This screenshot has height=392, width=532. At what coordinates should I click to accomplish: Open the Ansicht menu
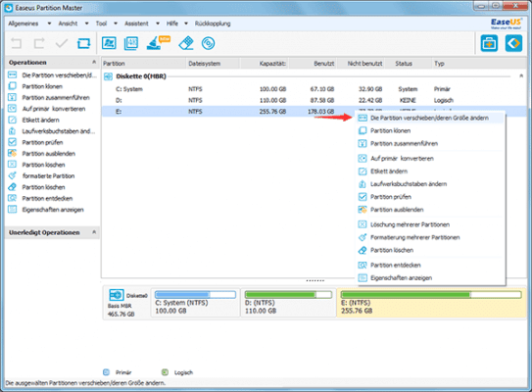pos(68,24)
